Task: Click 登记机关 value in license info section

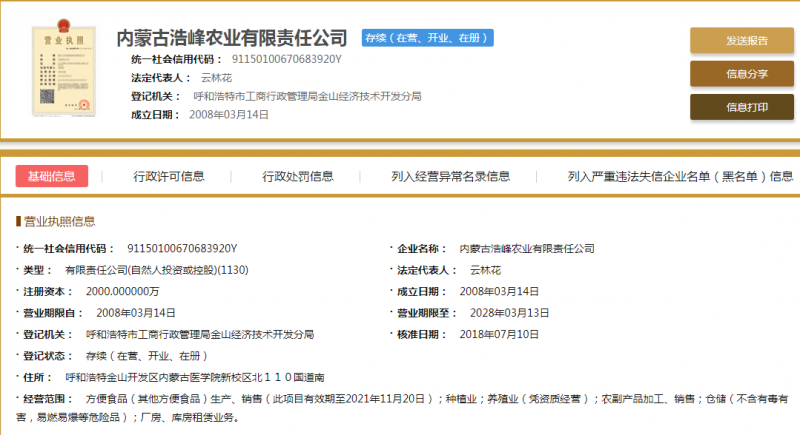Action: click(199, 335)
